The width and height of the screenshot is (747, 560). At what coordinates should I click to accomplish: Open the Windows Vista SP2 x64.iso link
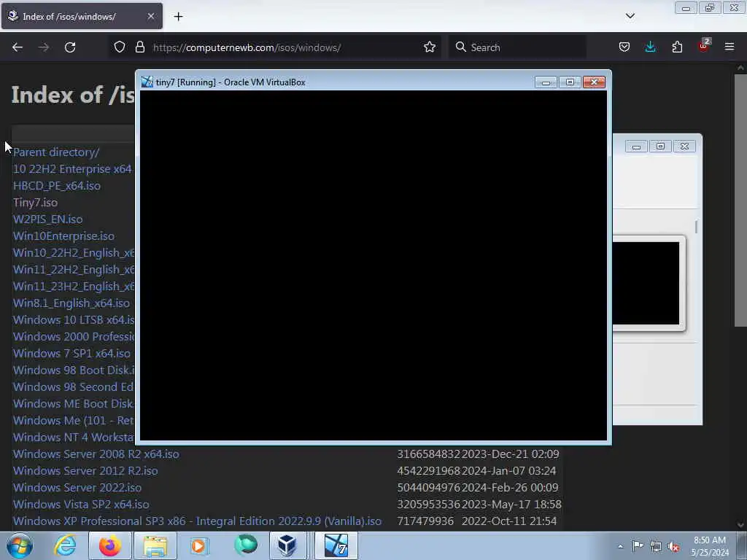pyautogui.click(x=81, y=505)
